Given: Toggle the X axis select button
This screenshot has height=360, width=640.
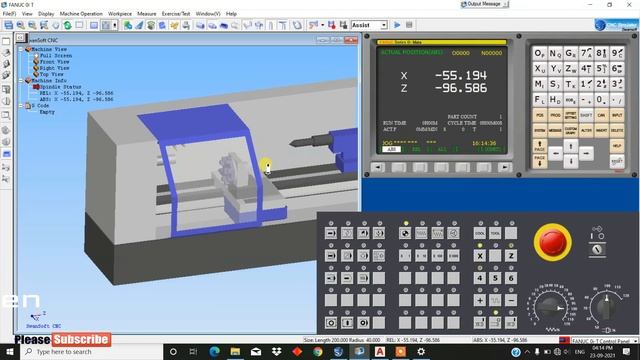Looking at the screenshot, I should (480, 256).
